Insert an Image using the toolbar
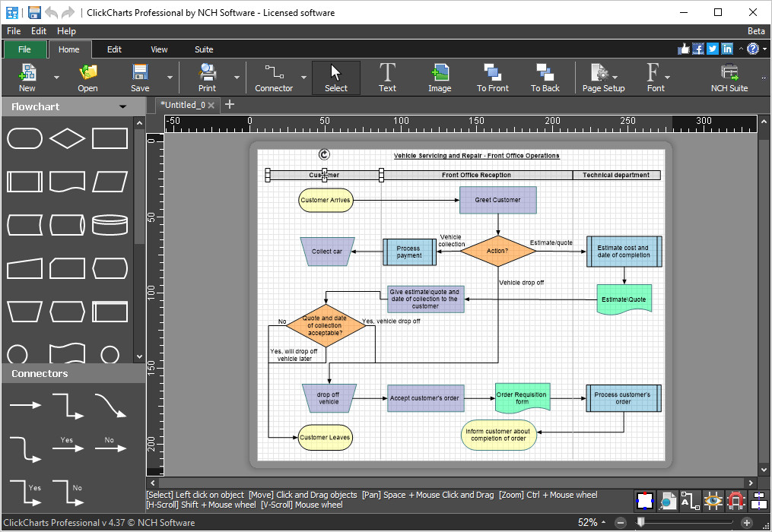 click(440, 78)
